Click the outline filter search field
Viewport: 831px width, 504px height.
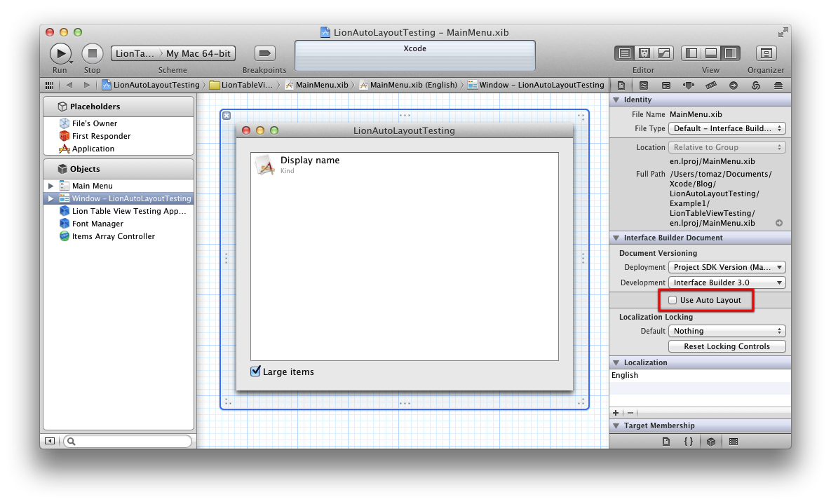(x=128, y=441)
